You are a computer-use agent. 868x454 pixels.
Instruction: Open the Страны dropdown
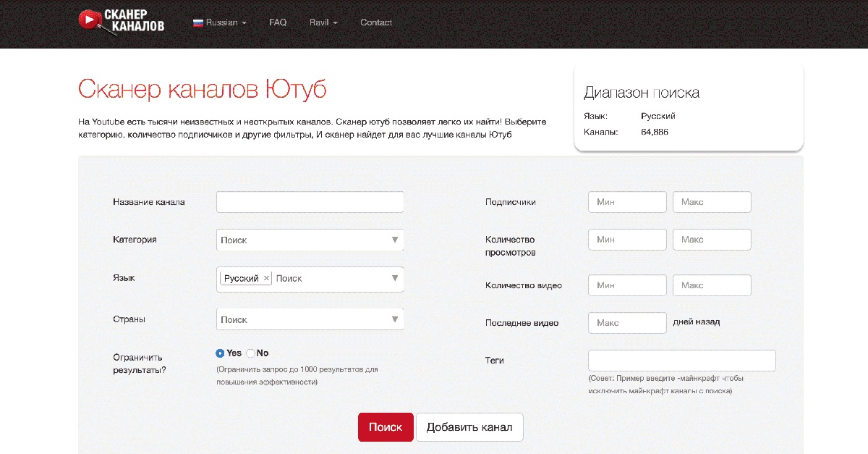[x=310, y=319]
